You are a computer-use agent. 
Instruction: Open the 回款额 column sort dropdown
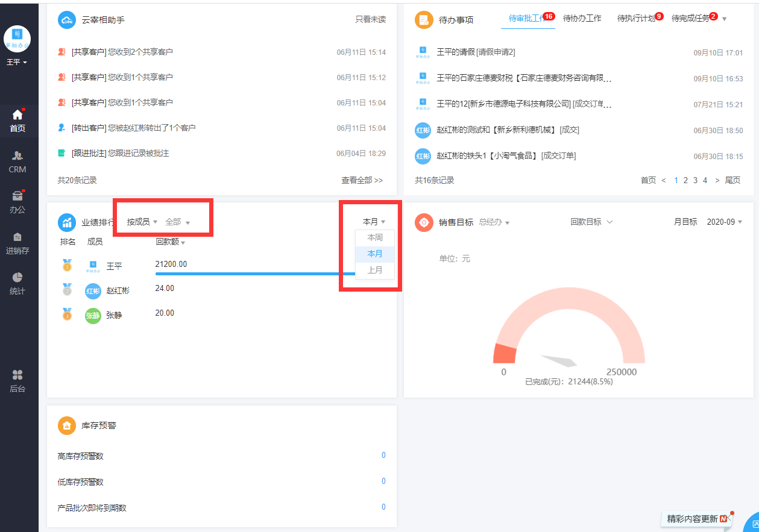click(x=170, y=242)
